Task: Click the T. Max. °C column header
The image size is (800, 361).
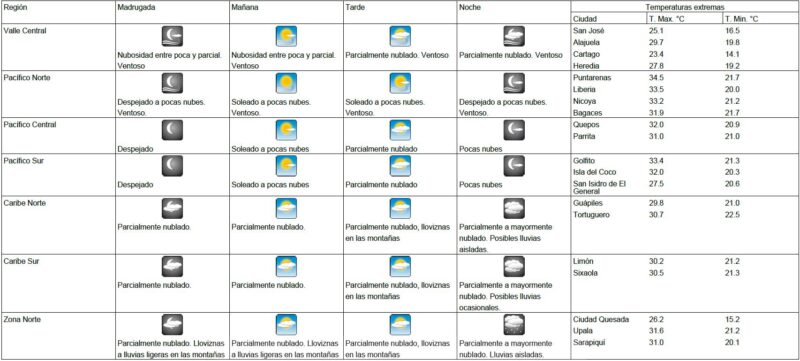Action: (x=666, y=19)
